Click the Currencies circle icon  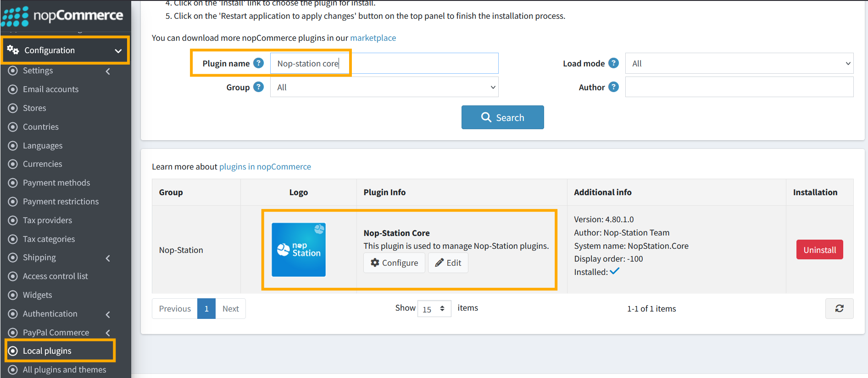pyautogui.click(x=13, y=164)
